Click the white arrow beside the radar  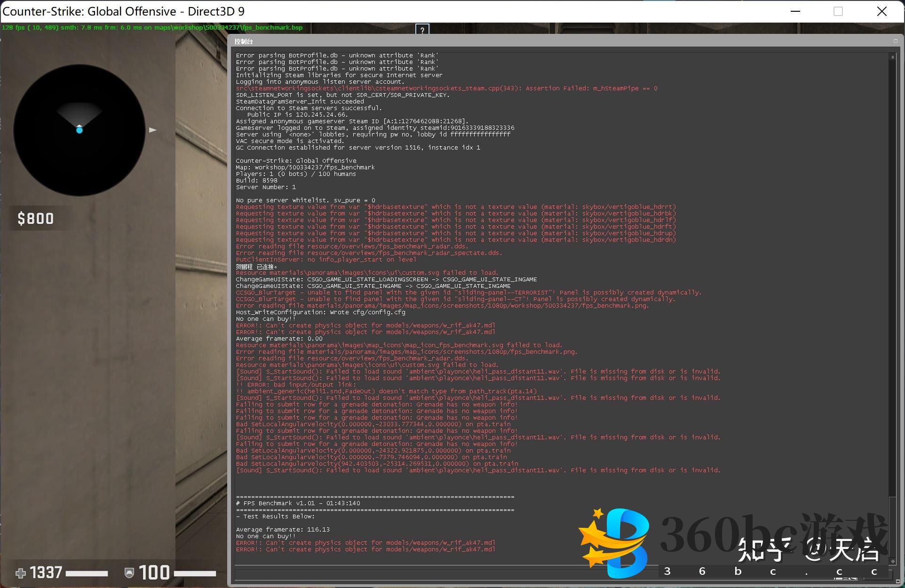pyautogui.click(x=152, y=130)
